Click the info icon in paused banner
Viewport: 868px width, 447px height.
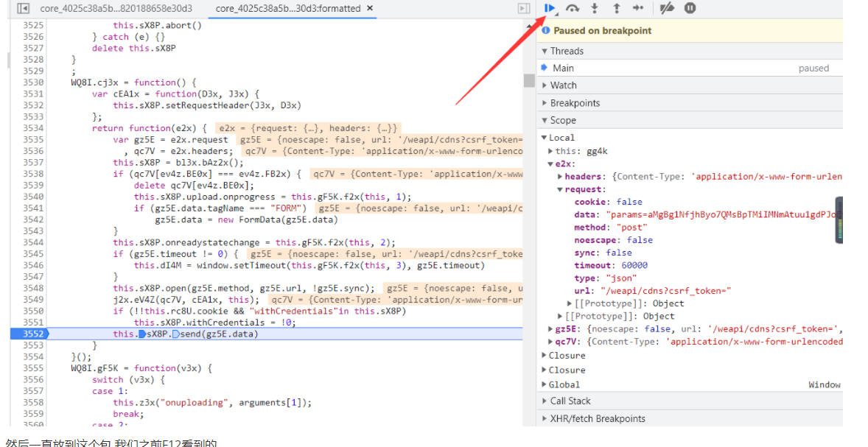[546, 30]
